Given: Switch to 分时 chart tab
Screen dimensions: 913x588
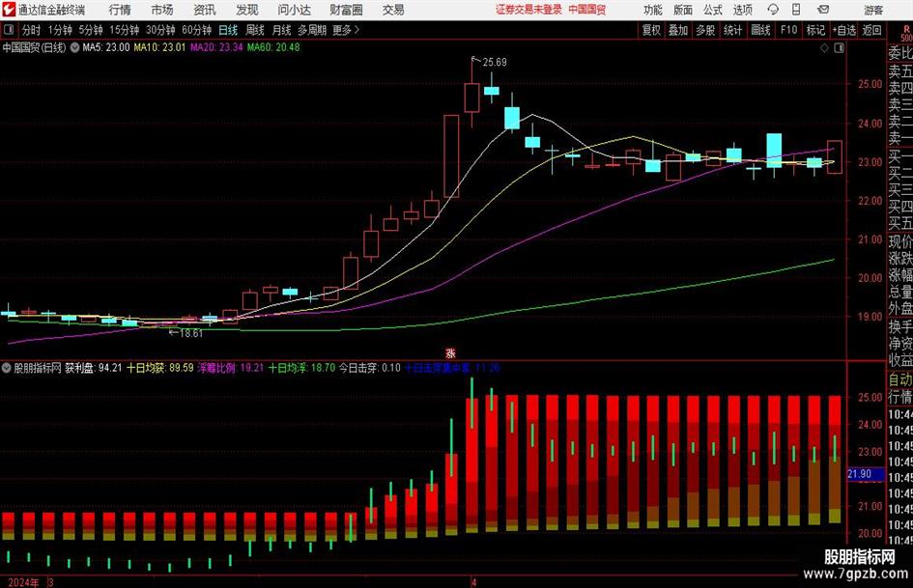Looking at the screenshot, I should tap(32, 30).
